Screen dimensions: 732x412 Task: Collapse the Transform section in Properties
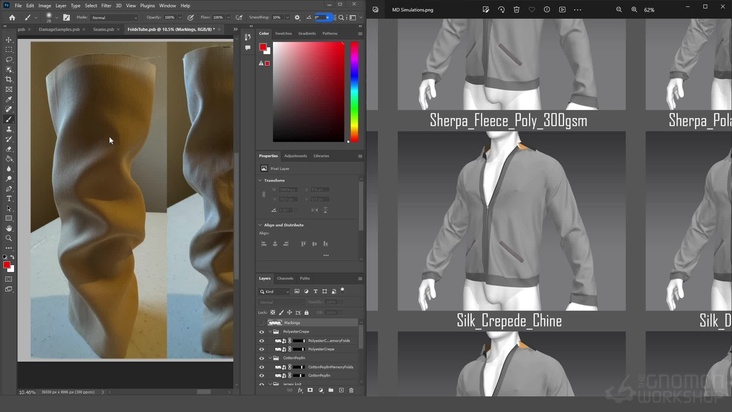(x=260, y=181)
